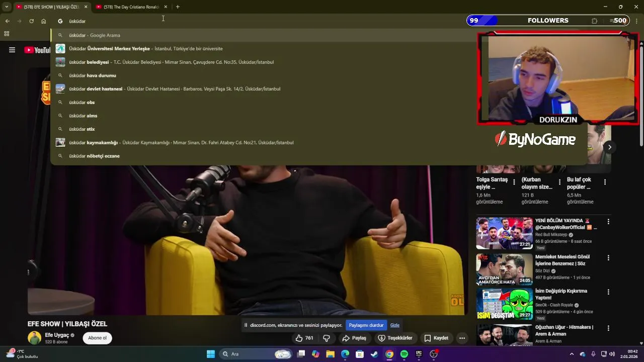Screen dimensions: 644x362
Task: Open volume control in system tray
Action: click(x=612, y=354)
